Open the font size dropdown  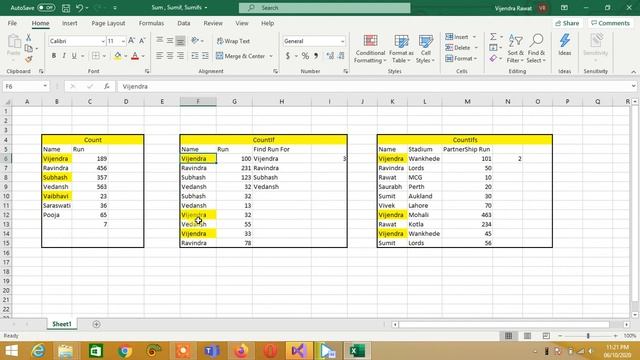pos(123,41)
